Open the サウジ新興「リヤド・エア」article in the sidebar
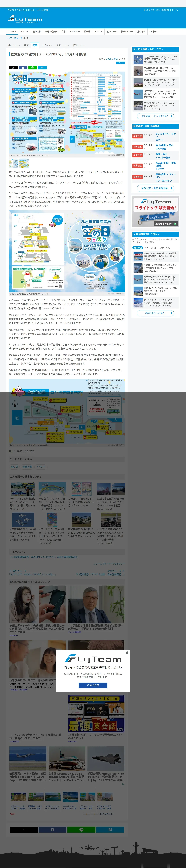Image resolution: width=186 pixels, height=868 pixels. click(156, 106)
